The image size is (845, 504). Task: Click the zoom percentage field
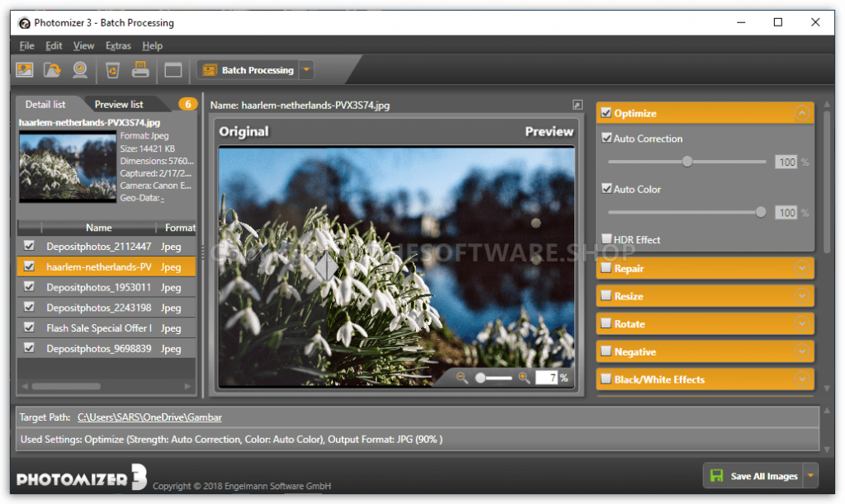click(546, 378)
